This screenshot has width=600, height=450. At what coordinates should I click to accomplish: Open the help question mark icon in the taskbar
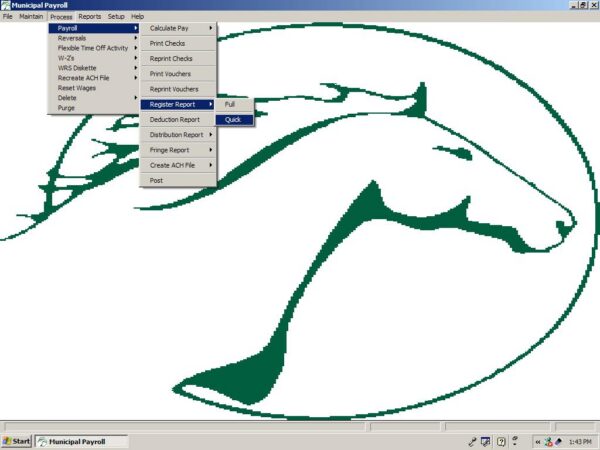pos(502,441)
